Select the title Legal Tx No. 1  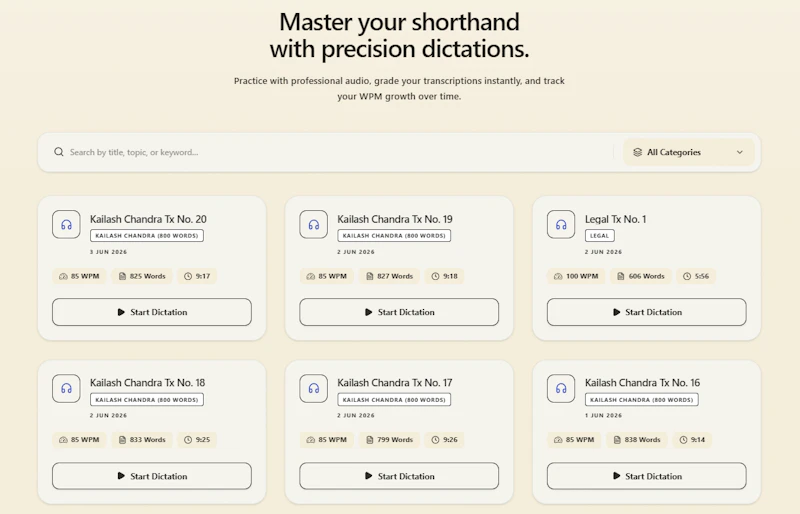[x=615, y=219]
